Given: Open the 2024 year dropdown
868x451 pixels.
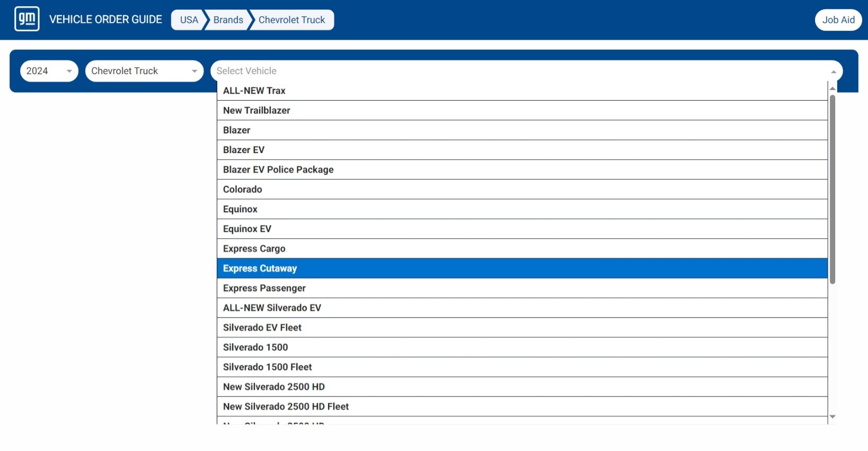Looking at the screenshot, I should (49, 71).
